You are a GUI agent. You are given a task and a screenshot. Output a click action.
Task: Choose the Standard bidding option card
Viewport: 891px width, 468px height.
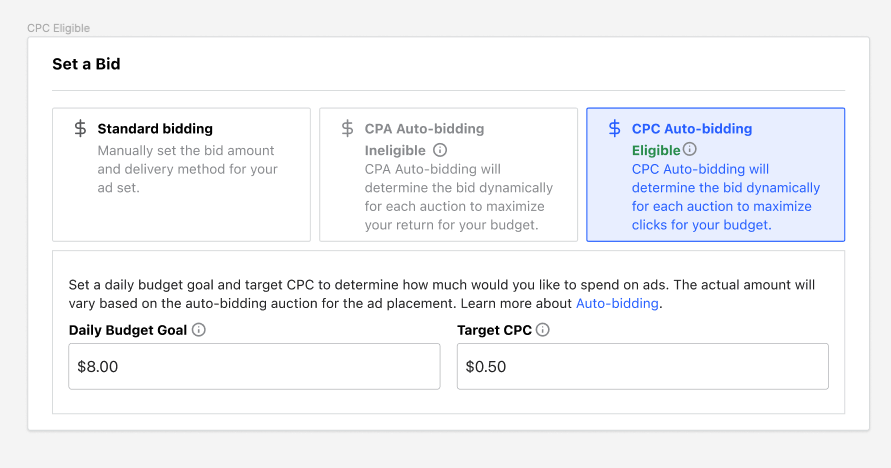tap(181, 175)
